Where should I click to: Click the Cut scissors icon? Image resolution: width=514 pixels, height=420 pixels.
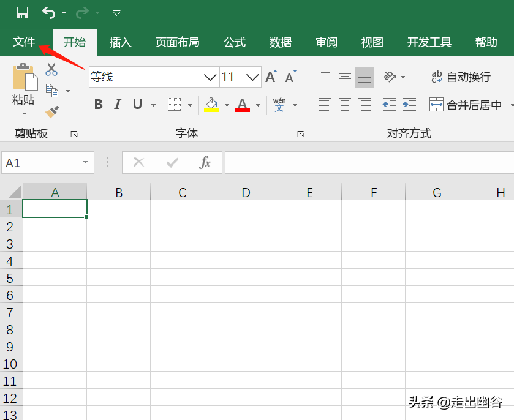tap(51, 69)
